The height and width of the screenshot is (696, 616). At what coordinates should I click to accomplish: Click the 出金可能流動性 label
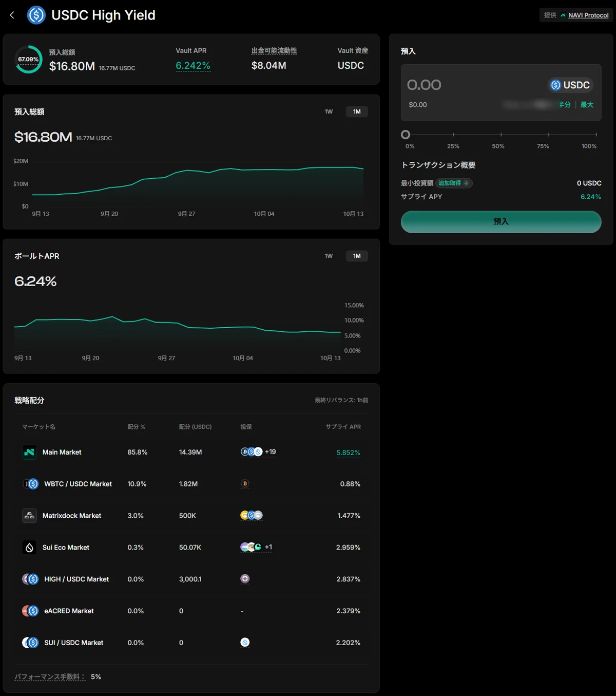[274, 51]
